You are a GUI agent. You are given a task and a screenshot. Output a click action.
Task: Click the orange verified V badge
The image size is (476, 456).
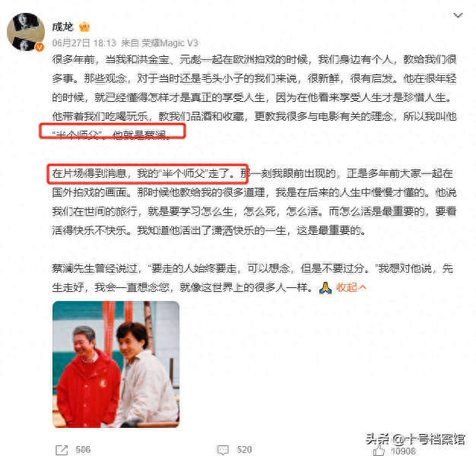click(x=40, y=47)
